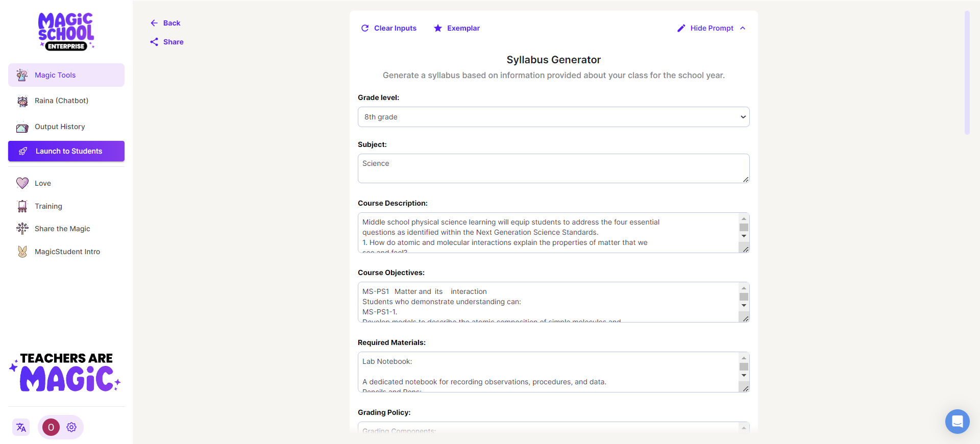Go to Raina (Chatbot)

tap(61, 101)
